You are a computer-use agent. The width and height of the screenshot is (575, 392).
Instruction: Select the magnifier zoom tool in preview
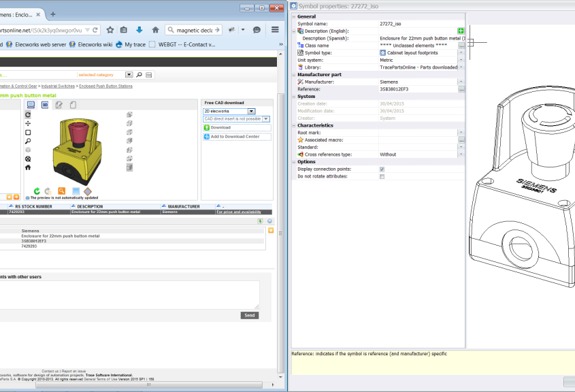click(x=28, y=141)
